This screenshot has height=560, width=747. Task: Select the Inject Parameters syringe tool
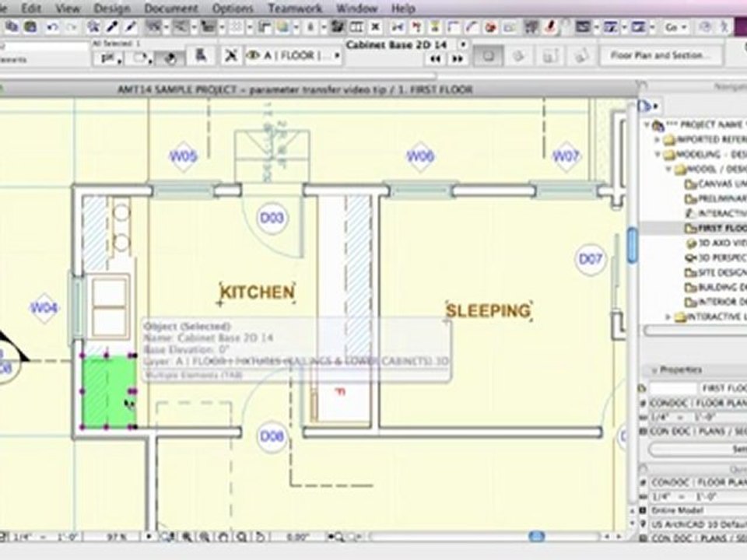[x=131, y=26]
